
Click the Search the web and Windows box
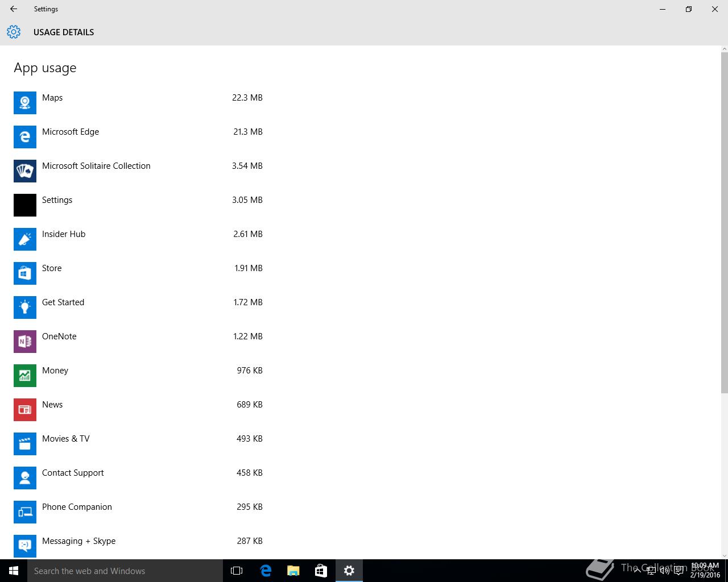tap(125, 571)
